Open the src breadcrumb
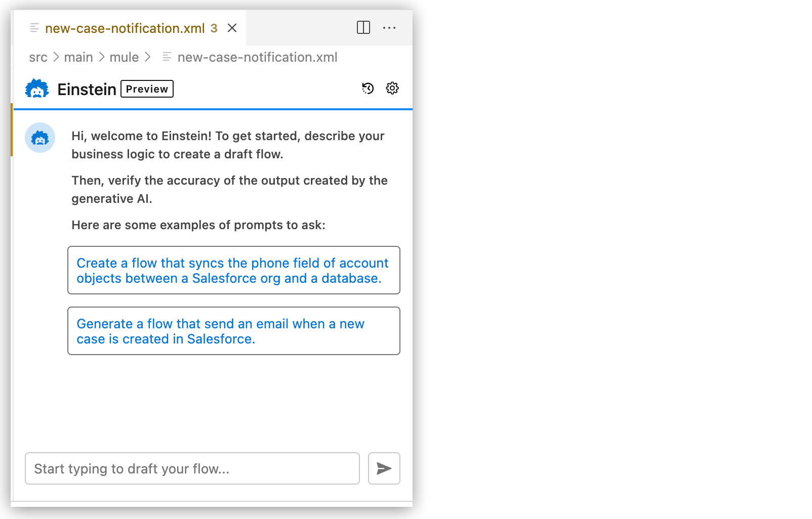812x519 pixels. click(38, 57)
